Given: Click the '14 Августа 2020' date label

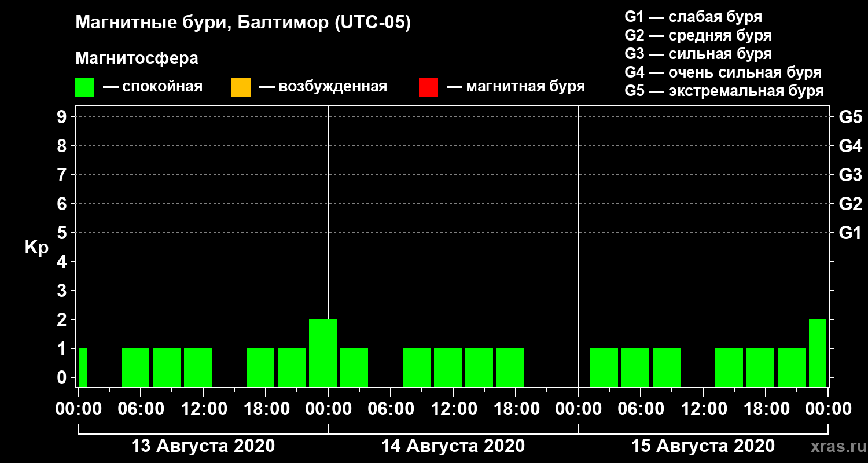Looking at the screenshot, I should (x=453, y=446).
